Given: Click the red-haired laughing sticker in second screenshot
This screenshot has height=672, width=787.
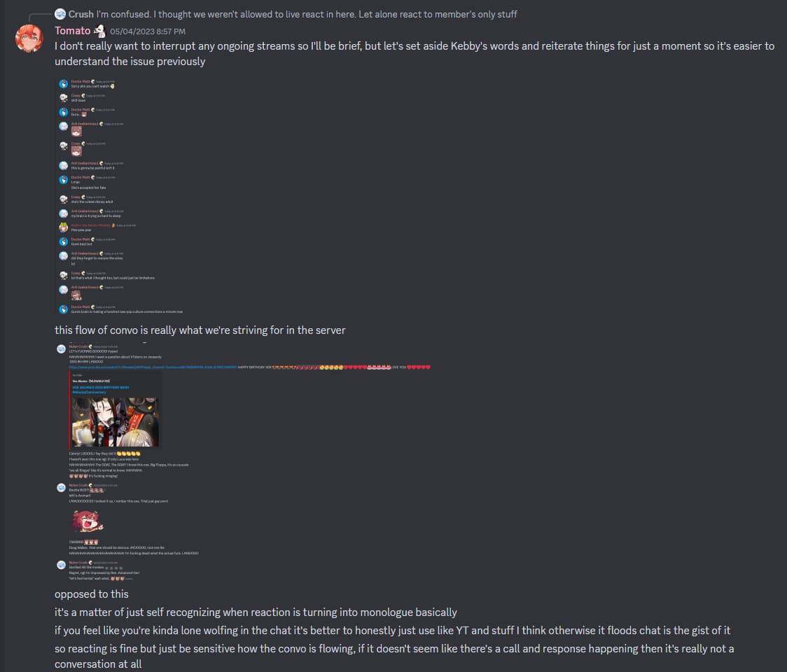Looking at the screenshot, I should click(88, 521).
